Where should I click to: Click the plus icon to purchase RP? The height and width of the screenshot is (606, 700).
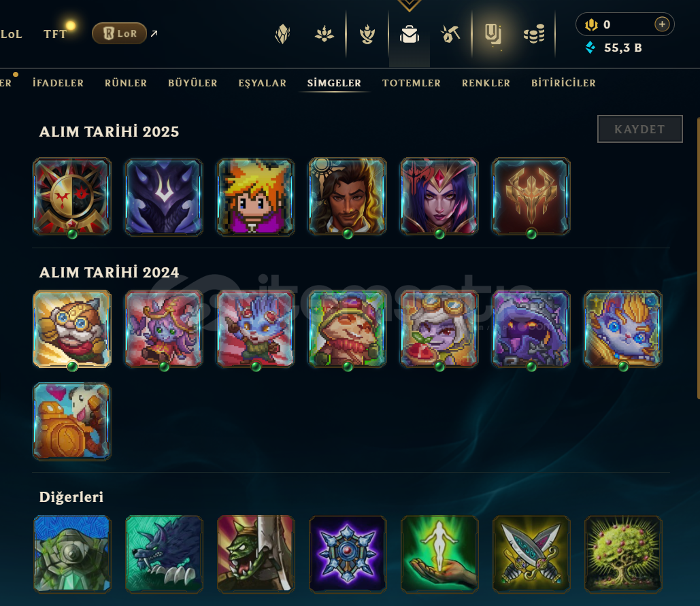click(662, 24)
